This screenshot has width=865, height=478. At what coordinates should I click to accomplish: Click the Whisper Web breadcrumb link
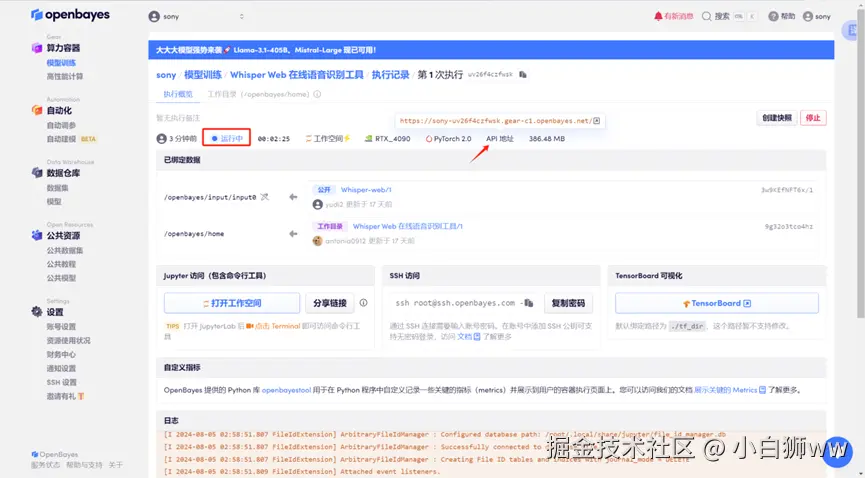297,75
